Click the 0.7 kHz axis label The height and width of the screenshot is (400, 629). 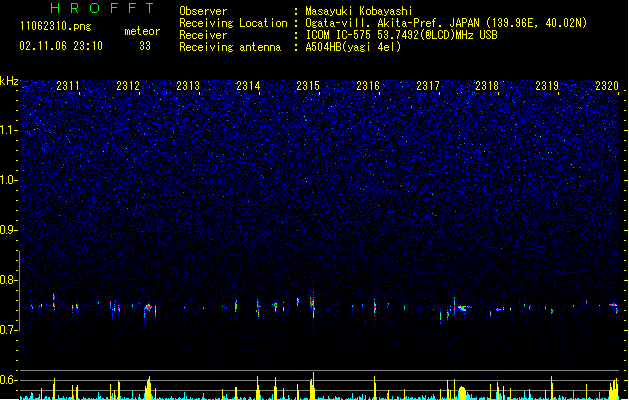(9, 330)
